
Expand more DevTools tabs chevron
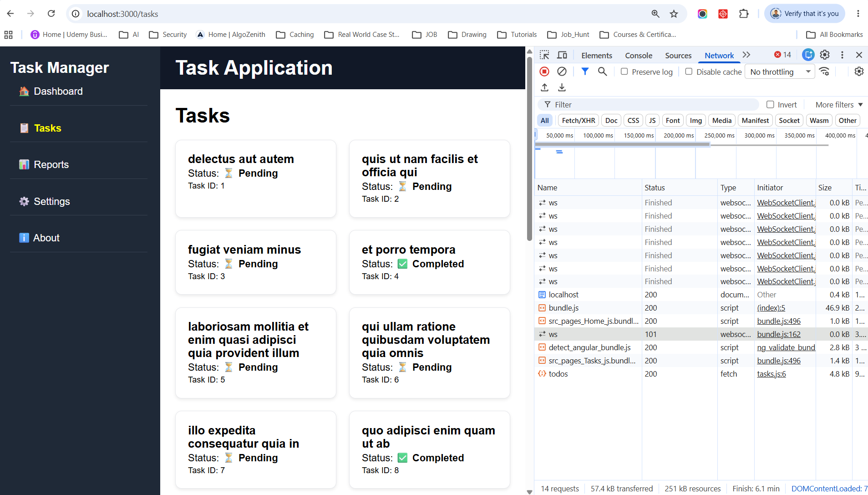click(x=746, y=55)
